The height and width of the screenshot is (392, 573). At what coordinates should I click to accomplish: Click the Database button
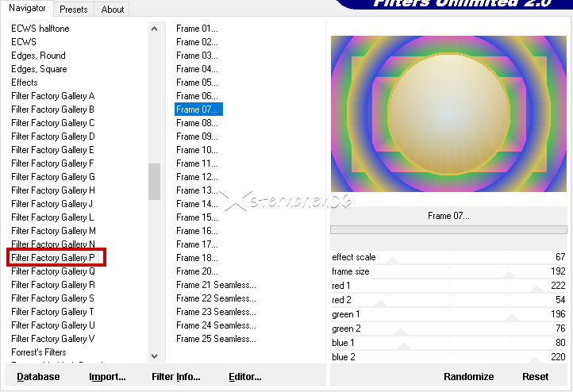coord(38,377)
